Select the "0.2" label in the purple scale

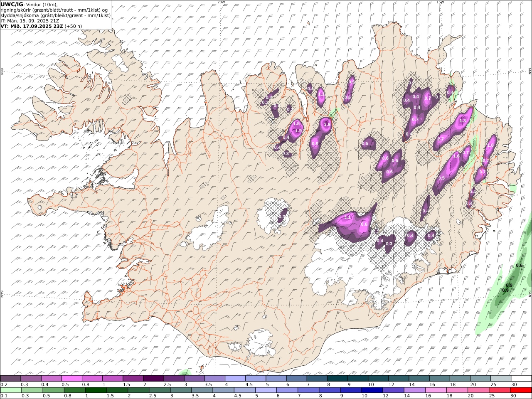point(3,384)
